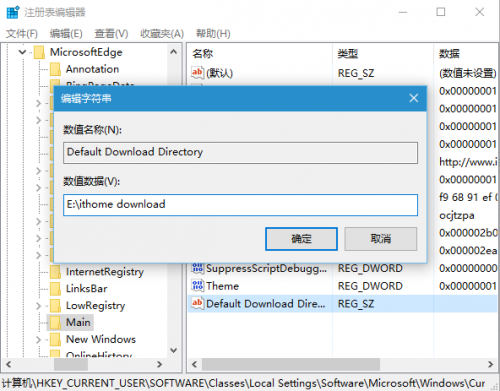Expand the LowRegistry tree node
Image resolution: width=500 pixels, height=391 pixels.
tap(39, 306)
